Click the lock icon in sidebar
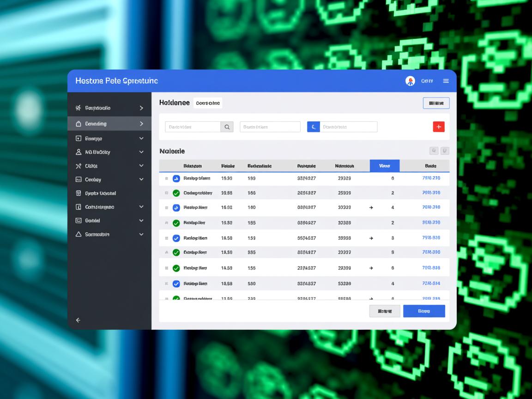The height and width of the screenshot is (399, 532). tap(79, 124)
